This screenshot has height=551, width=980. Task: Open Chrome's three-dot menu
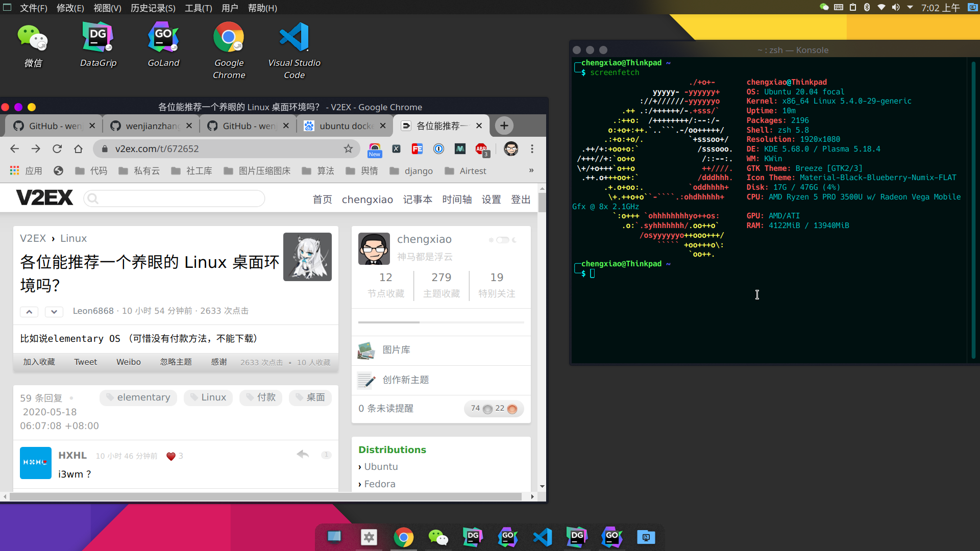click(532, 148)
